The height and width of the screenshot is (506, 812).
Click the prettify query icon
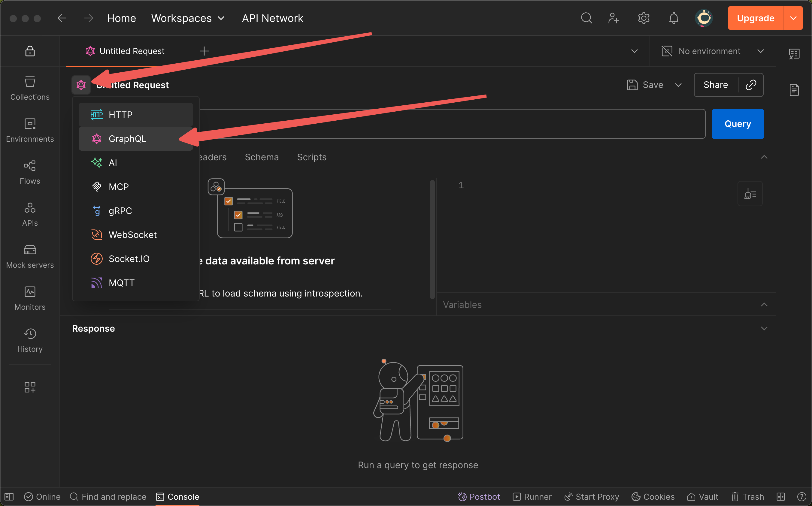click(x=750, y=194)
